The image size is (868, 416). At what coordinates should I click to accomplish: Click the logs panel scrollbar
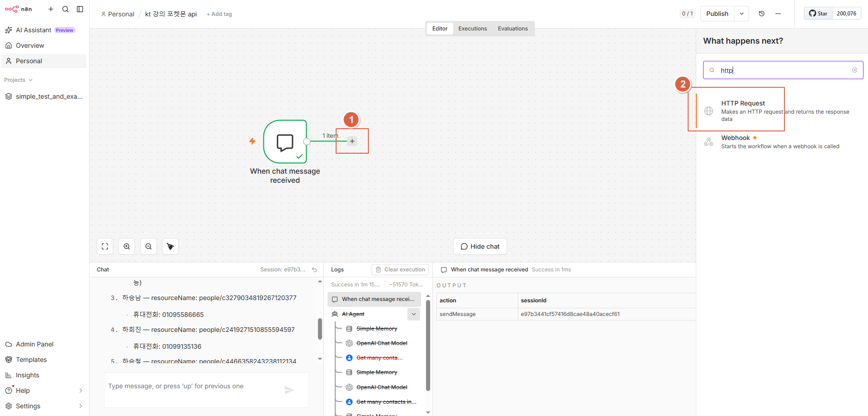tap(428, 346)
